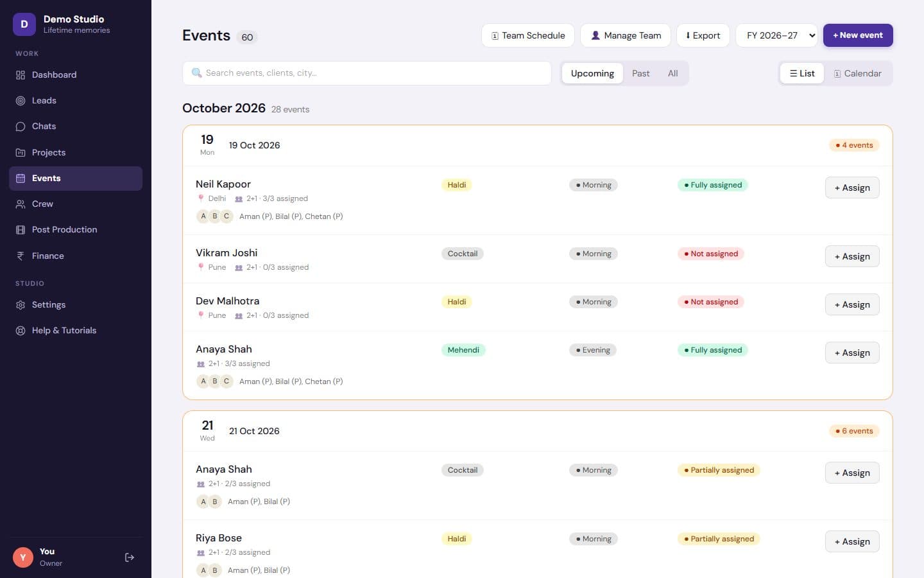Image resolution: width=924 pixels, height=578 pixels.
Task: Assign crew to Riya Bose event
Action: [852, 541]
